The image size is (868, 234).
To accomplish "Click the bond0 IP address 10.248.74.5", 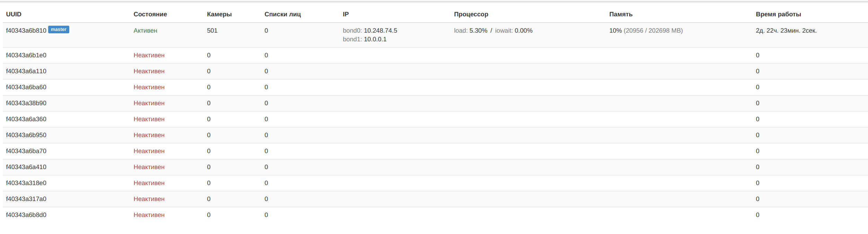I will (x=380, y=31).
